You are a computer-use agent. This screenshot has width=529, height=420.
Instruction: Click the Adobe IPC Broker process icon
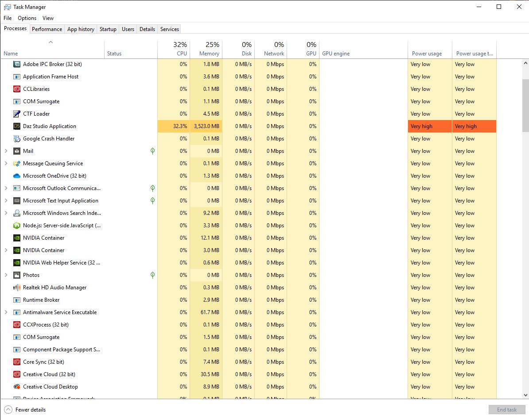pos(16,64)
